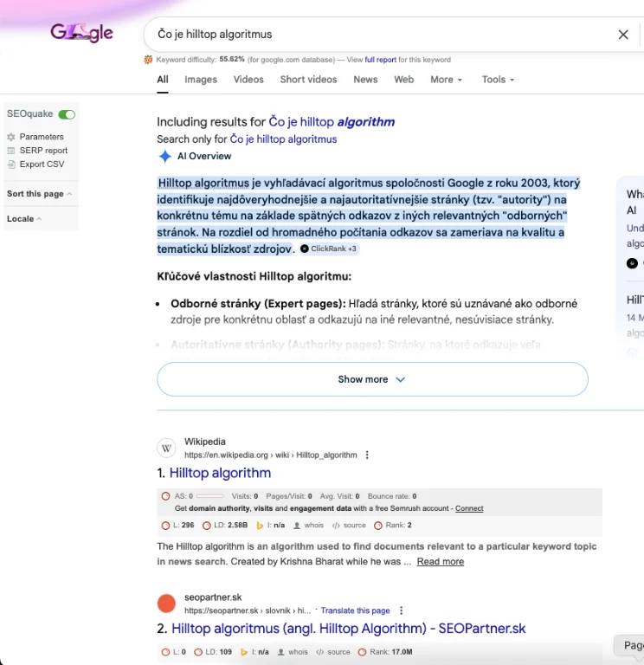Switch to the Short videos tab
Image resolution: width=644 pixels, height=665 pixels.
click(308, 80)
